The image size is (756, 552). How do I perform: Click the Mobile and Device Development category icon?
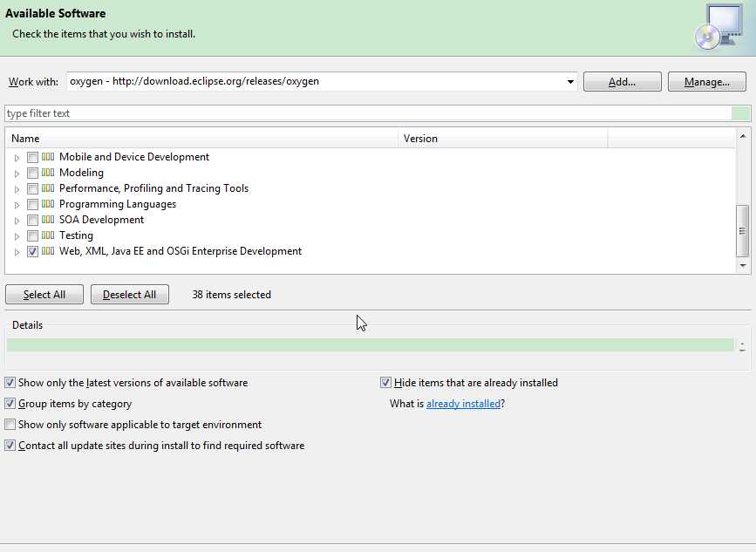point(48,157)
